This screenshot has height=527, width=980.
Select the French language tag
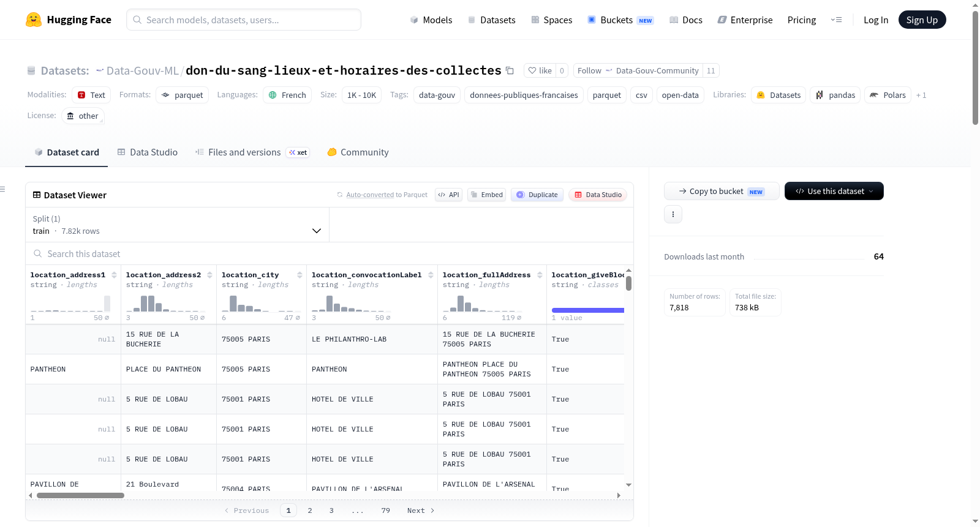click(287, 95)
